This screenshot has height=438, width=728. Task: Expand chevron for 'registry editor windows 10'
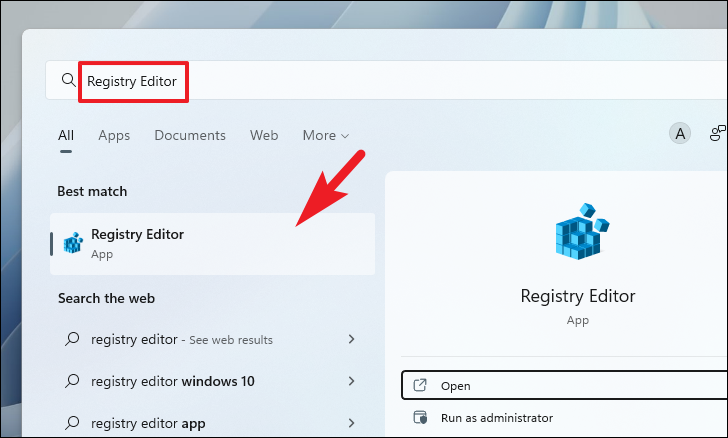[x=351, y=381]
